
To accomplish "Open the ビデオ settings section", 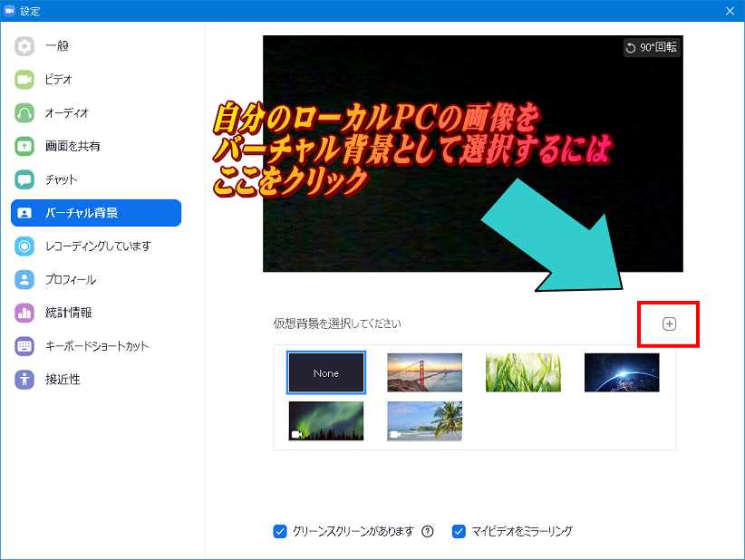I will pyautogui.click(x=96, y=80).
